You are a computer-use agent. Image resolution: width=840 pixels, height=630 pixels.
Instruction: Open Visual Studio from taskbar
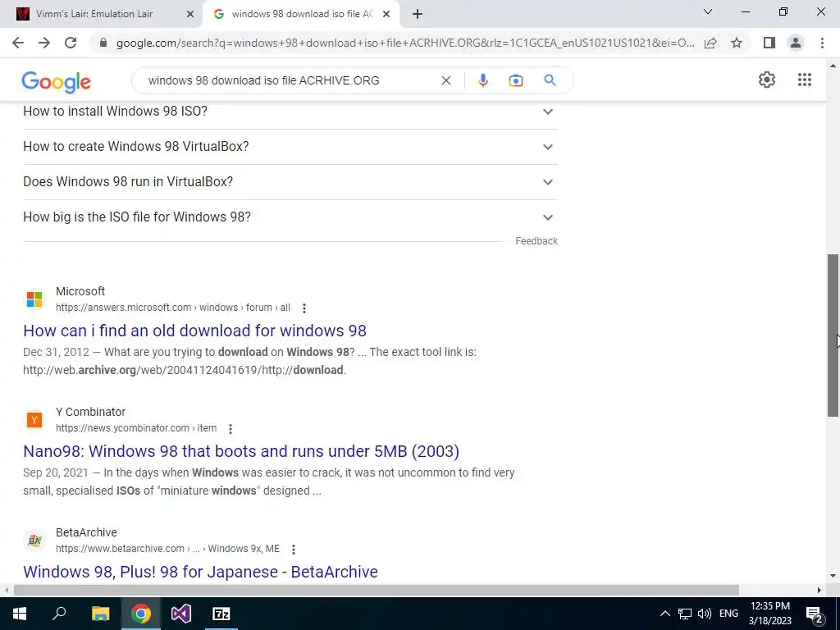point(181,614)
